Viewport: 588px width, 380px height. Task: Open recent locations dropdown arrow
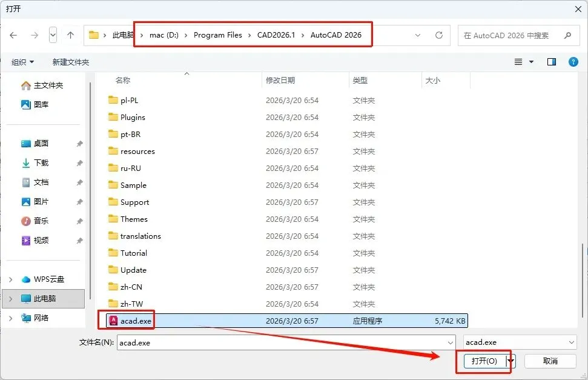[x=53, y=35]
